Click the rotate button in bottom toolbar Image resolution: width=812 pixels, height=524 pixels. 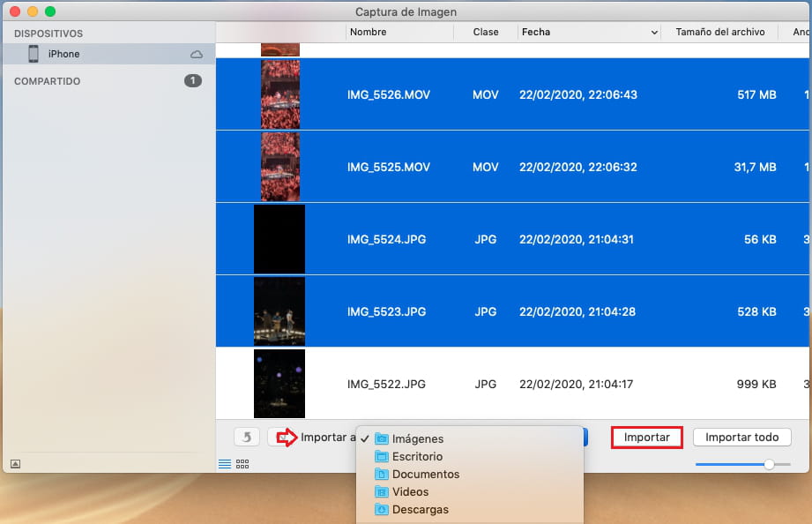pyautogui.click(x=247, y=438)
